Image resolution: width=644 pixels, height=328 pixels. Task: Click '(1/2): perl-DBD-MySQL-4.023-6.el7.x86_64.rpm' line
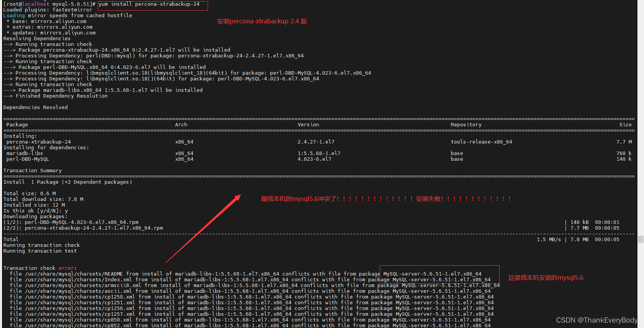71,222
